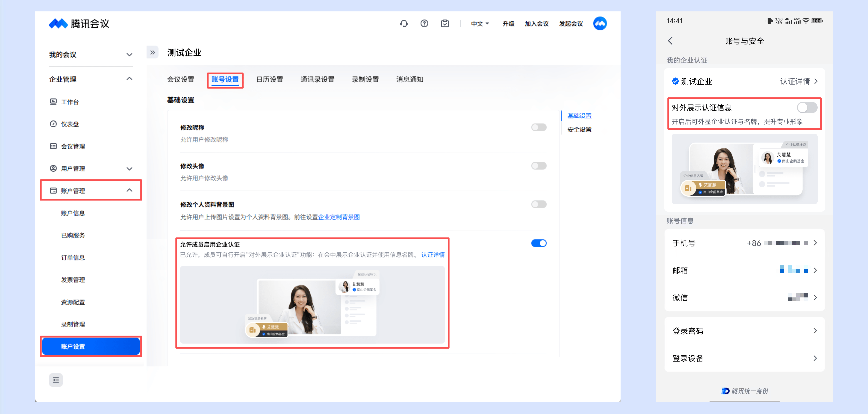The height and width of the screenshot is (414, 868).
Task: Click certification preview image on phone
Action: coord(744,169)
